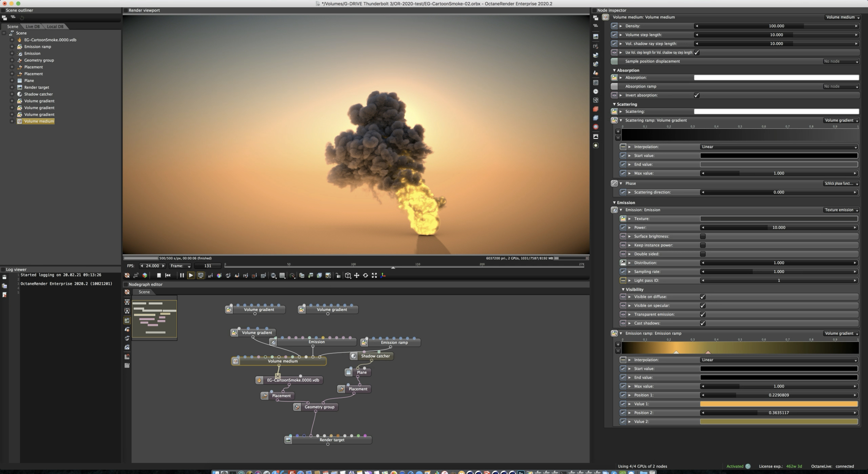The width and height of the screenshot is (868, 474).
Task: Click the coordinate axes gizmo icon
Action: click(383, 275)
